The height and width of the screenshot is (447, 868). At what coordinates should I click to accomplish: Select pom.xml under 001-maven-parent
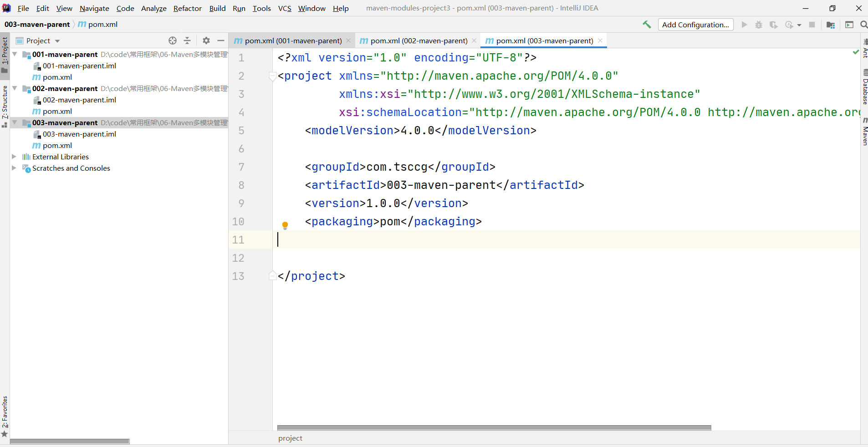[57, 77]
